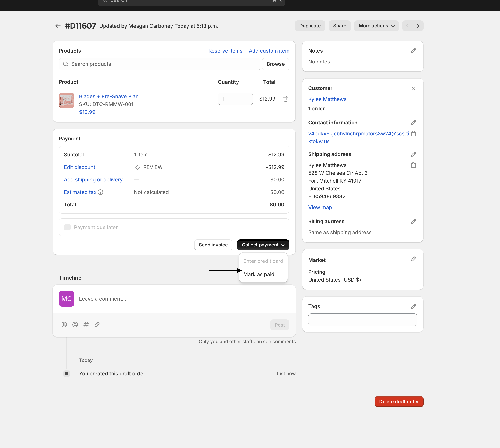500x448 pixels.
Task: Attach a file to the comment
Action: point(97,325)
